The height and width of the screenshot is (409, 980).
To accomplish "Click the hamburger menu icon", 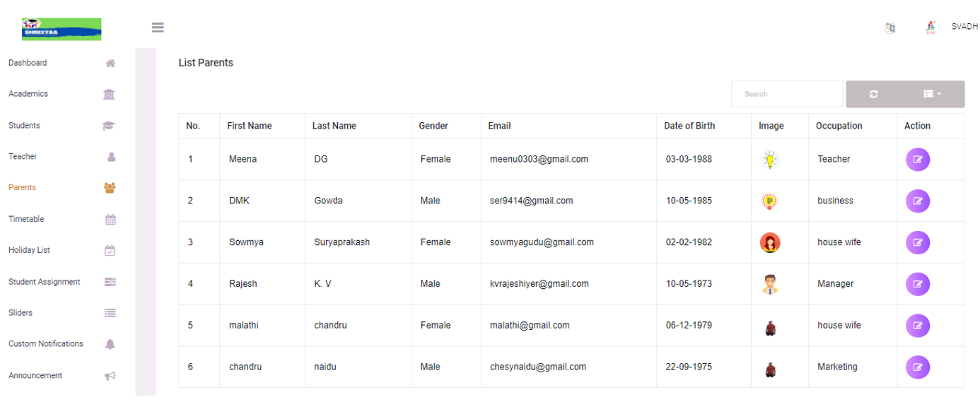I will click(158, 28).
